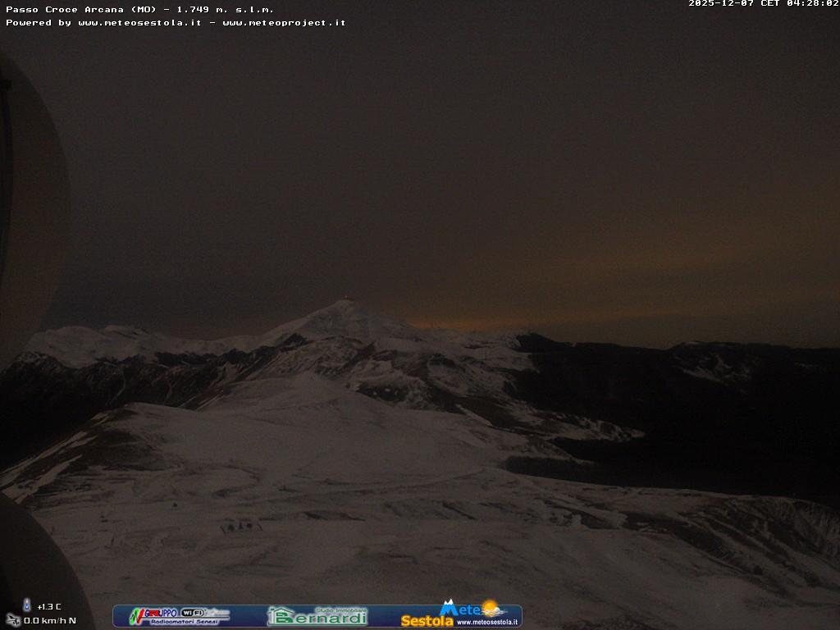Click the 1.749 m. s.l.m. elevation text
This screenshot has width=840, height=630.
pos(225,10)
